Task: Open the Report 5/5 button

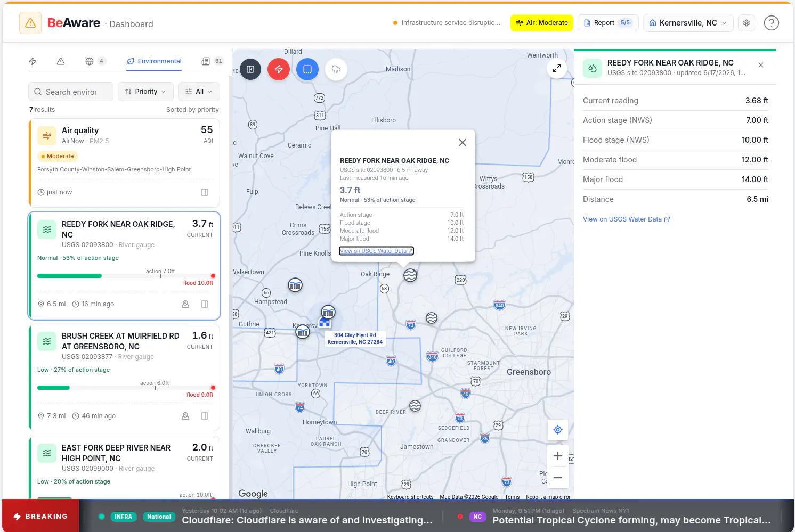Action: click(x=608, y=23)
